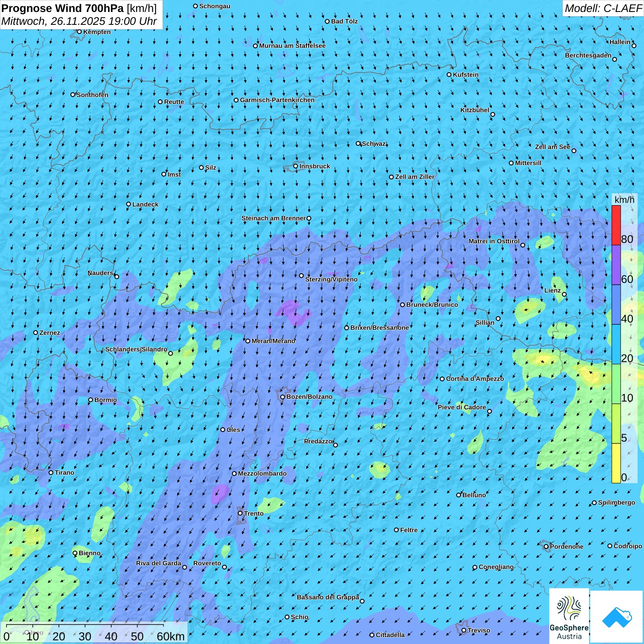Click the Schlanders/Silandro label
This screenshot has height=644, width=644.
(x=136, y=349)
